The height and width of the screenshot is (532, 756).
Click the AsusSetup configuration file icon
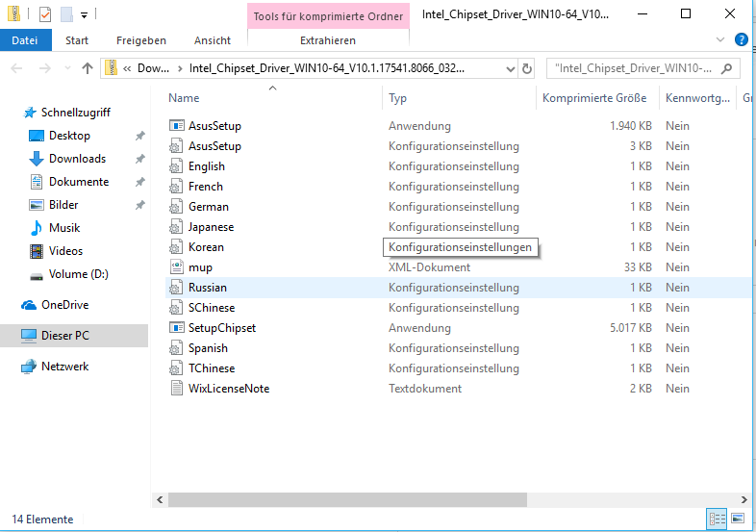(176, 146)
